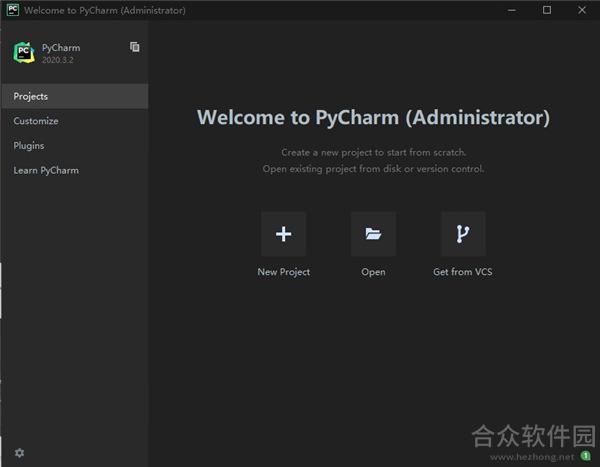
Task: Click the New Project label
Action: tap(284, 272)
